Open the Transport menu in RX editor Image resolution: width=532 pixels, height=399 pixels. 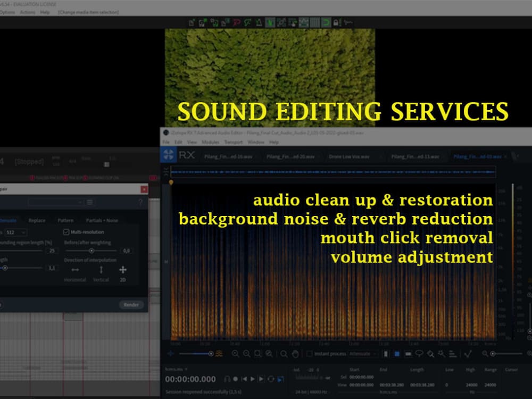pyautogui.click(x=234, y=142)
